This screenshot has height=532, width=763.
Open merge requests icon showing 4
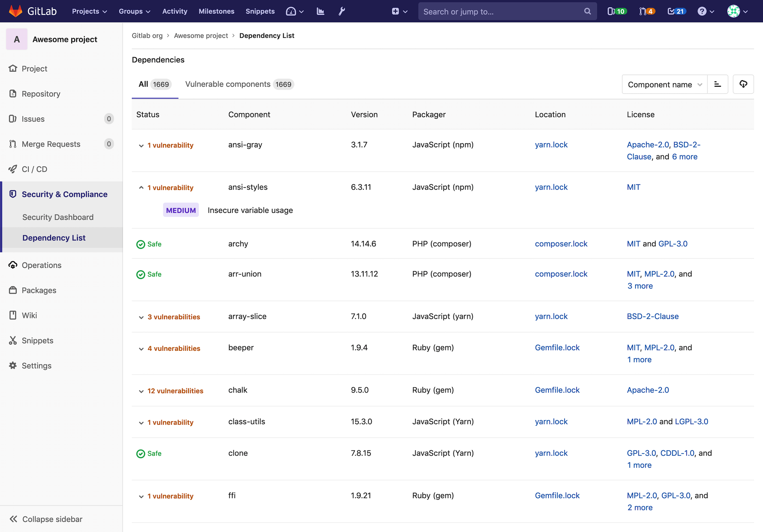[x=646, y=11]
